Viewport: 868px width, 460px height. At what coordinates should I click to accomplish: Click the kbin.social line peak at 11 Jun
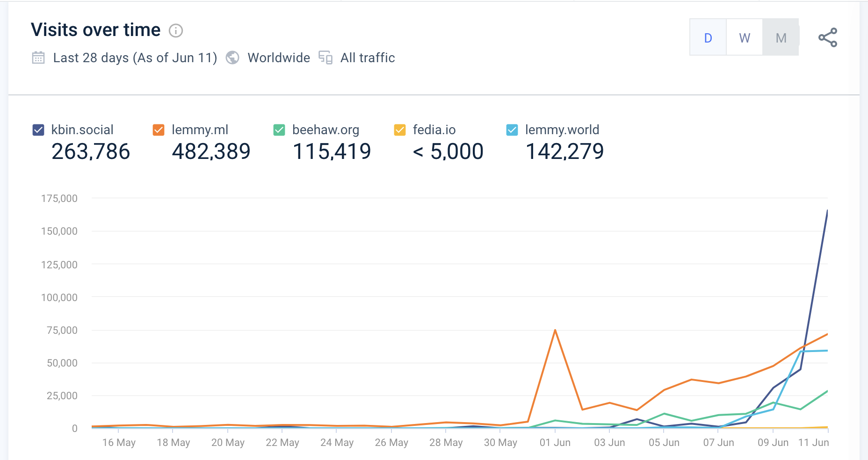[827, 211]
